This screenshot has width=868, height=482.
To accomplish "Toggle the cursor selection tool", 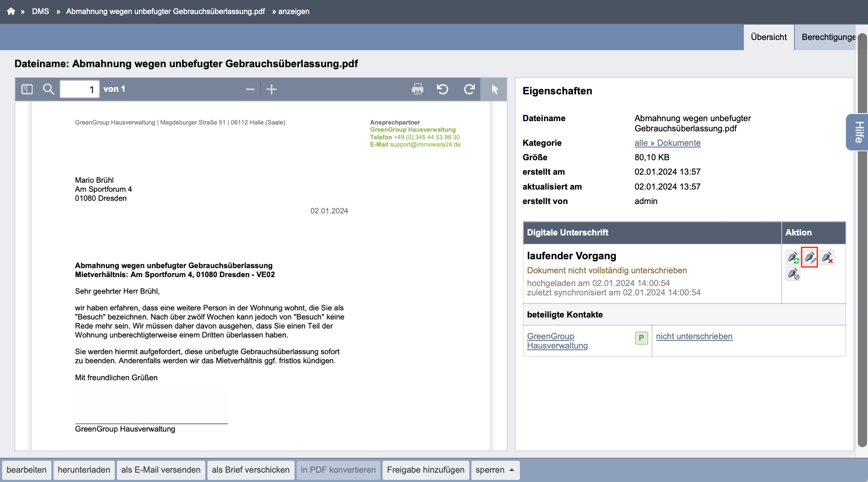I will pyautogui.click(x=494, y=89).
